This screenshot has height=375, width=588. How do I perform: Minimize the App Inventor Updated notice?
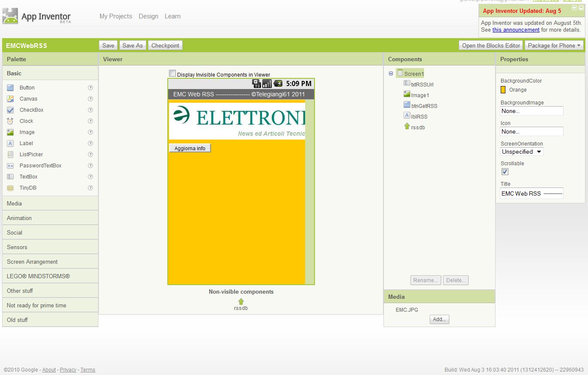pos(574,8)
